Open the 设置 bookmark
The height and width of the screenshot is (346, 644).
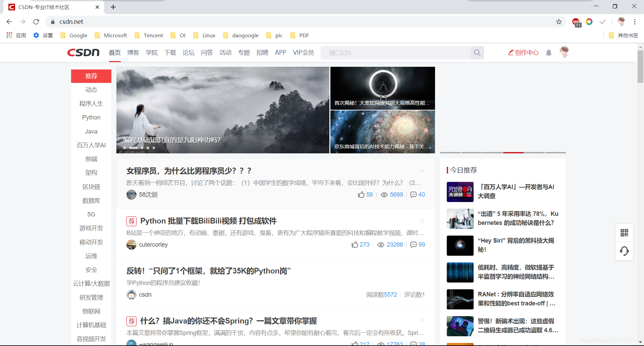43,35
